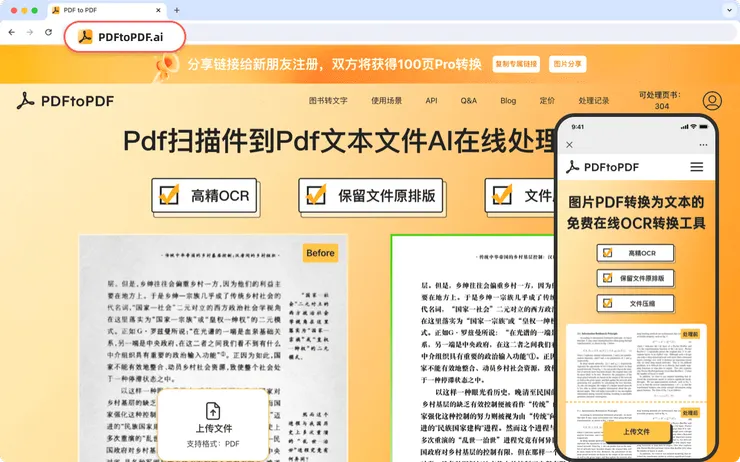Click the phone document preview thumbnail
Image resolution: width=740 pixels, height=462 pixels.
636,389
